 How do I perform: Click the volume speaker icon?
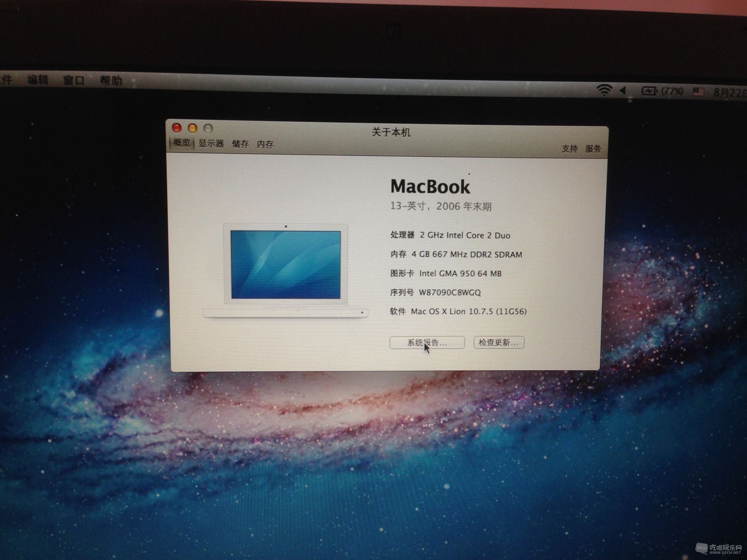(x=623, y=90)
